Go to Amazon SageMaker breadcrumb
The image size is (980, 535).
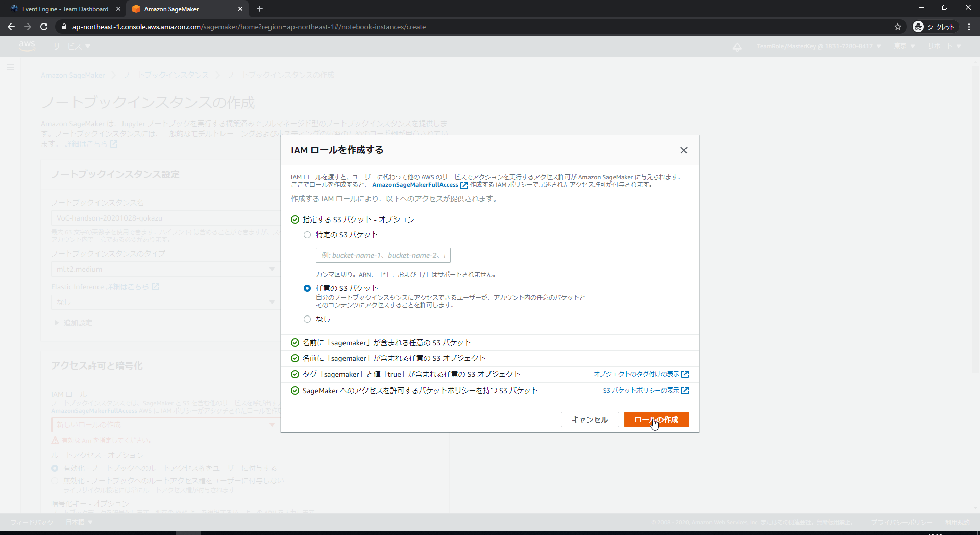click(72, 75)
